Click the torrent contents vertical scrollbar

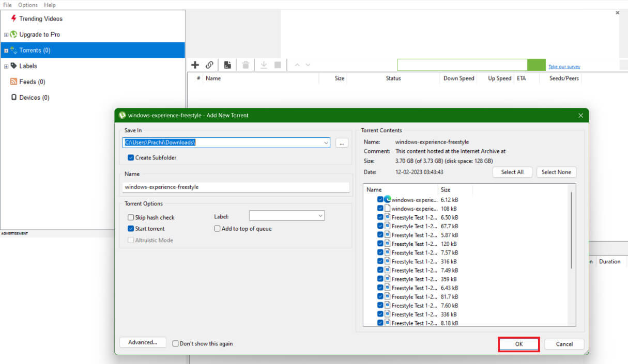[x=571, y=230]
